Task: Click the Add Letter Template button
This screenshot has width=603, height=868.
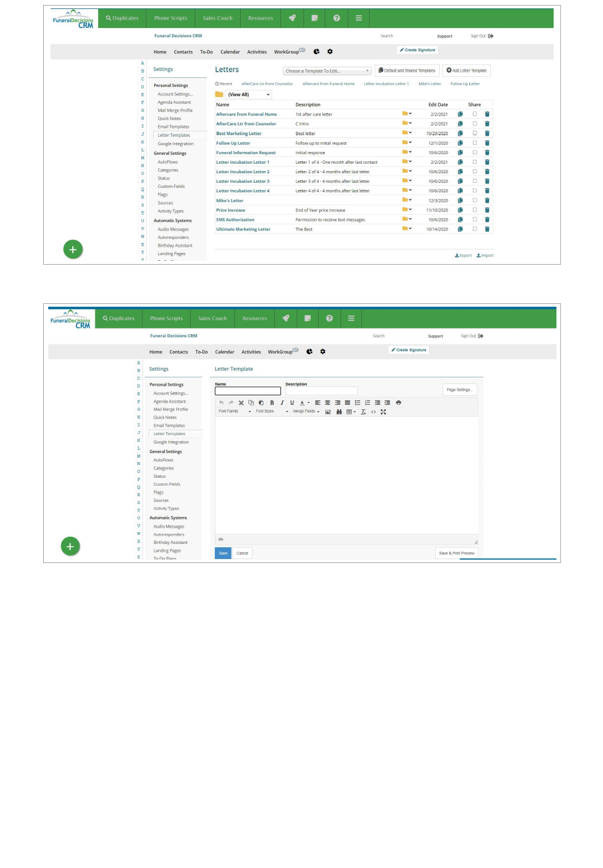Action: pyautogui.click(x=466, y=71)
